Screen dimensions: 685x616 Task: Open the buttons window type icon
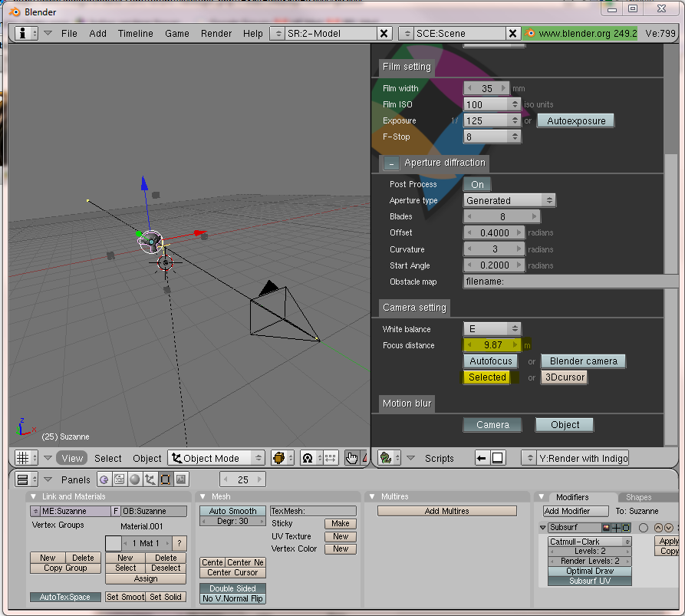[27, 479]
